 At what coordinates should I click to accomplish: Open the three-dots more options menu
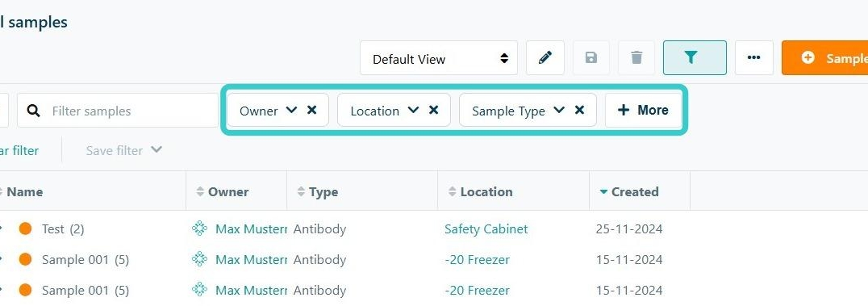point(754,57)
